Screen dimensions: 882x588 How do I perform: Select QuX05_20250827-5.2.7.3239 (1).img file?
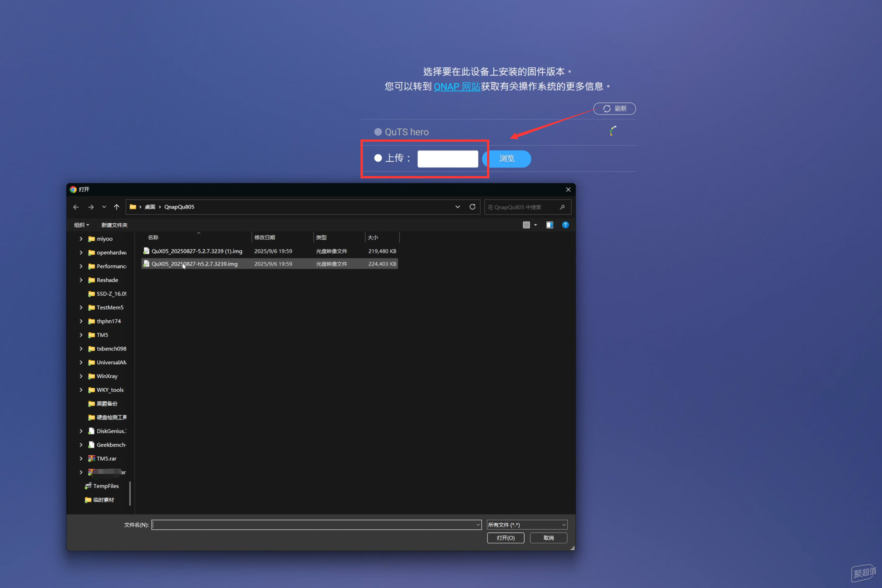pos(197,251)
